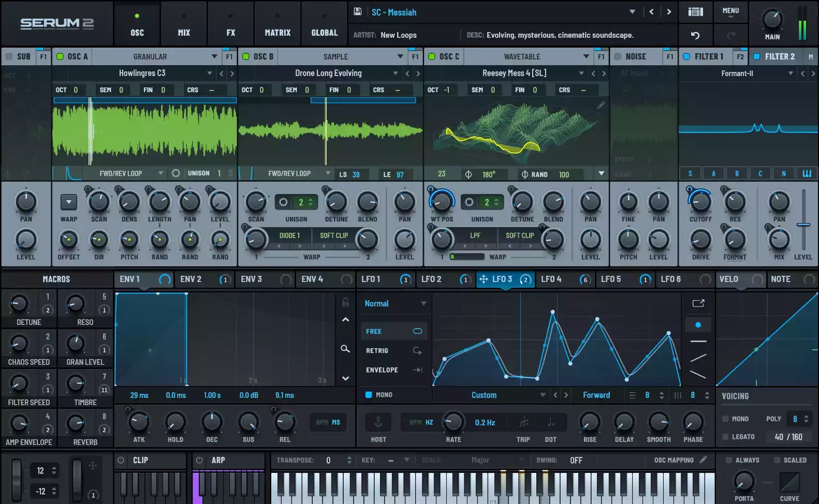Open OSC B unison settings gear
The height and width of the screenshot is (504, 819).
(x=283, y=202)
